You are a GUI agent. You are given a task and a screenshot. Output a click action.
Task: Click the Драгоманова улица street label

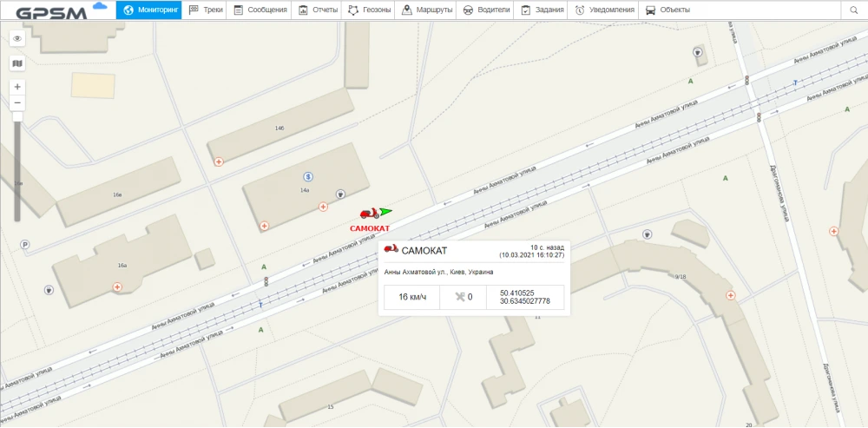tap(779, 194)
